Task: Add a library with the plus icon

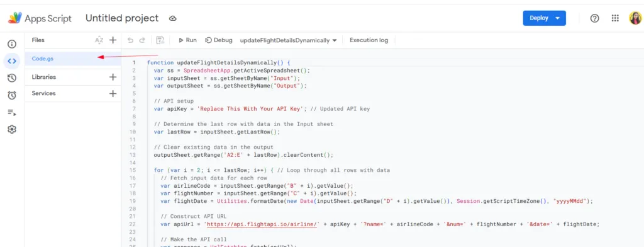Action: pos(113,77)
